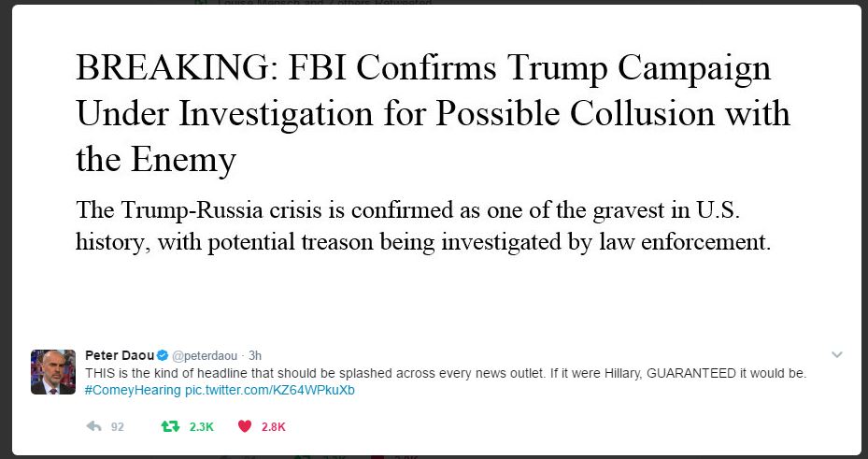Follow the pic.twitter.com/KZ64WPkuXb link
Image resolution: width=868 pixels, height=459 pixels.
pyautogui.click(x=270, y=390)
